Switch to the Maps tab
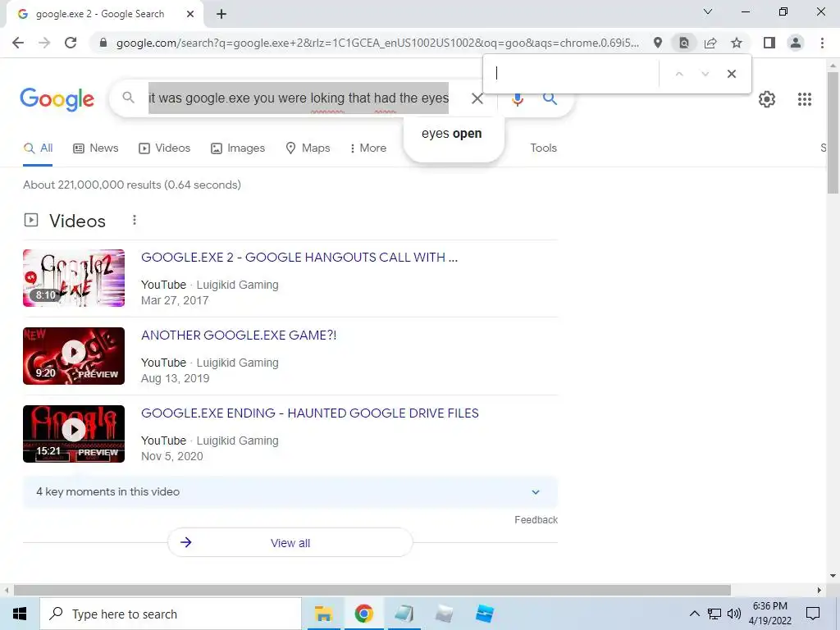 [308, 148]
